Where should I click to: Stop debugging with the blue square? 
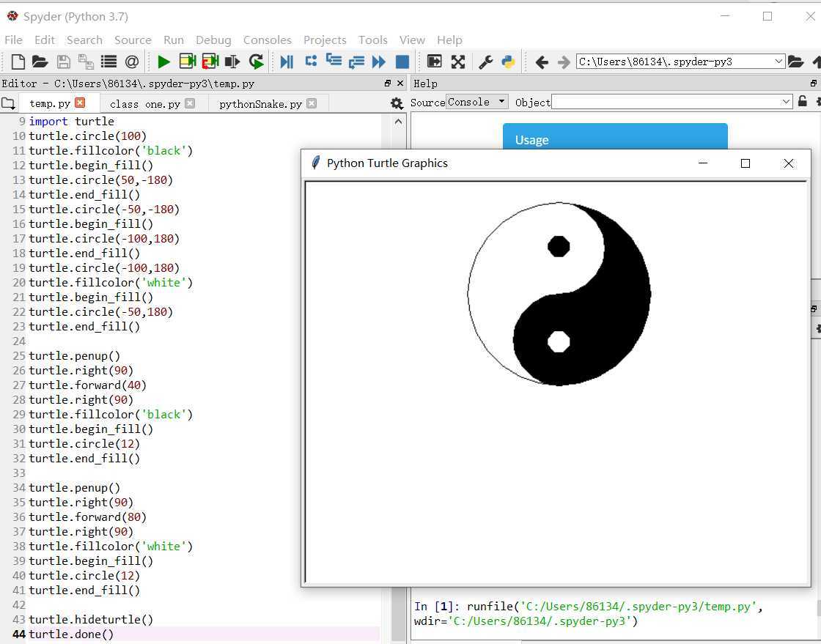coord(402,62)
